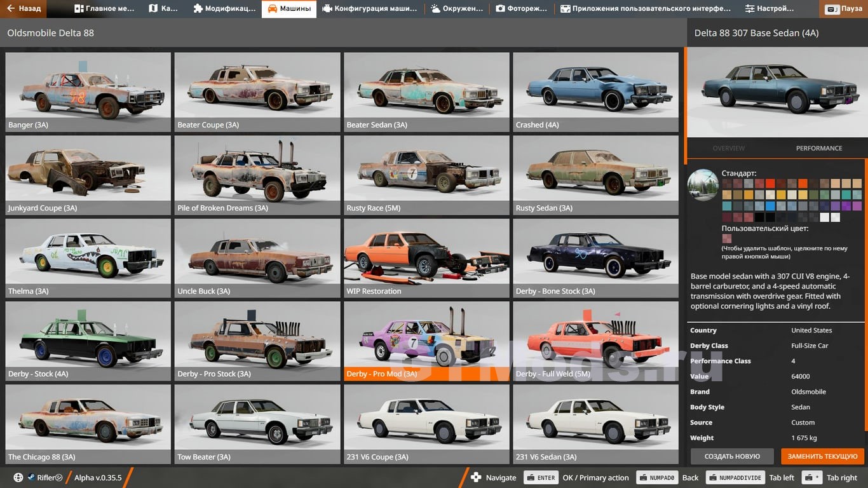Click the Brand value Oldsmobile
868x488 pixels.
pyautogui.click(x=808, y=391)
